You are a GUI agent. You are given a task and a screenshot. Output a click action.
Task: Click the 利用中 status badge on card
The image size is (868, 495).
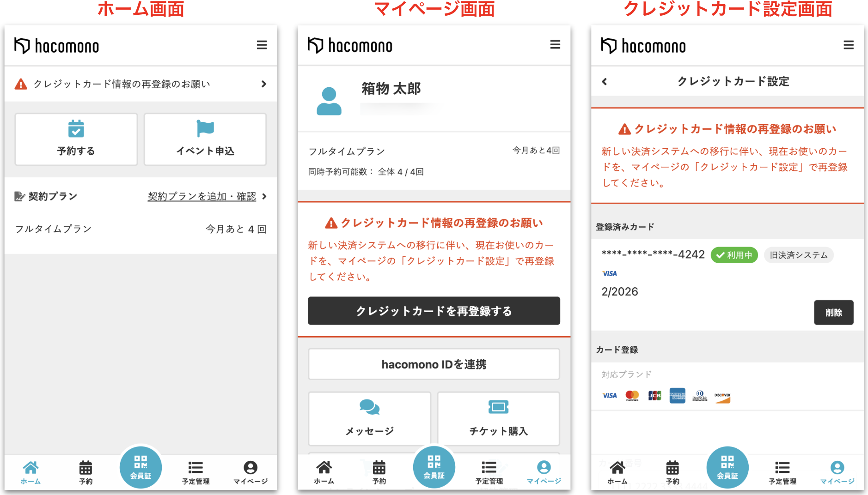[x=734, y=255]
